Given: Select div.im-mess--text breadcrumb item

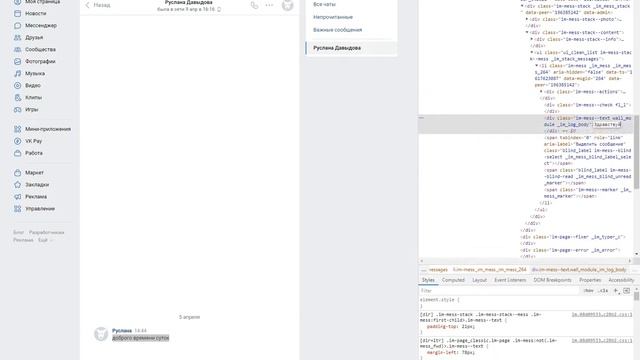Looking at the screenshot, I should click(579, 270).
